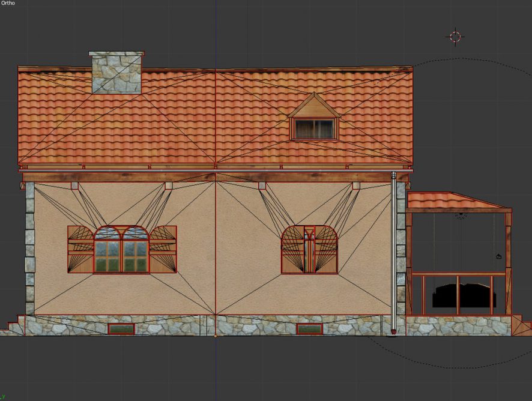Click the orange object origin dot
532x401 pixels.
click(x=216, y=336)
